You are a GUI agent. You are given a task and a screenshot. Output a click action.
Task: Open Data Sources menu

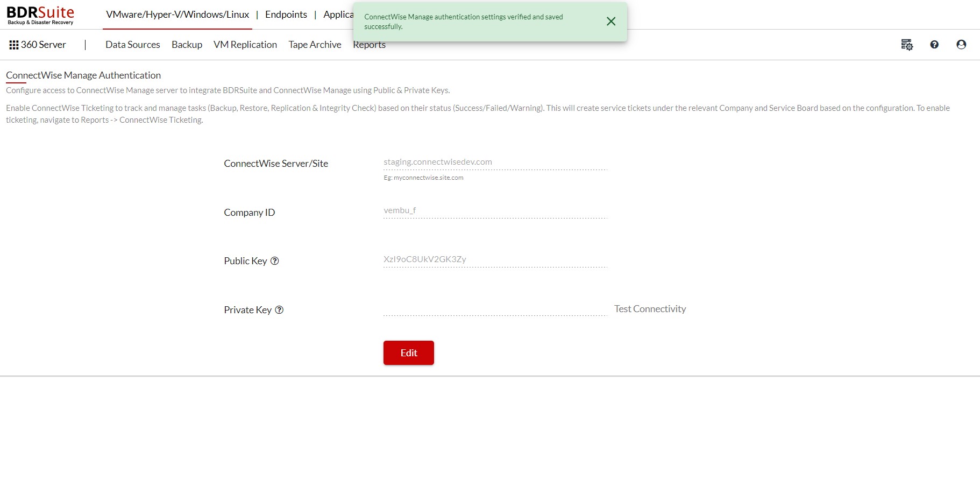[x=133, y=45]
